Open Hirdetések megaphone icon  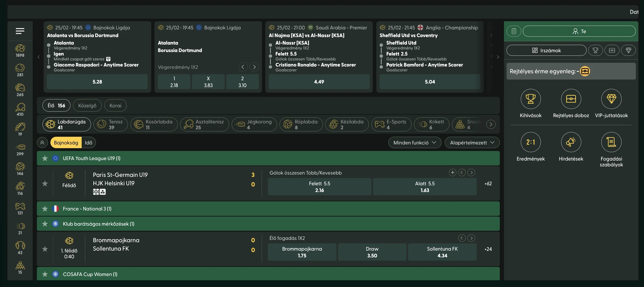(571, 142)
